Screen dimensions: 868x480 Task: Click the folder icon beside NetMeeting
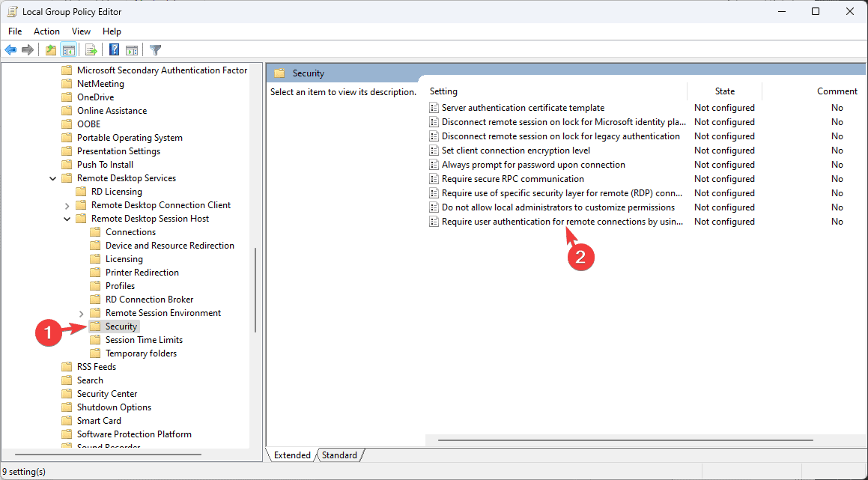[67, 84]
